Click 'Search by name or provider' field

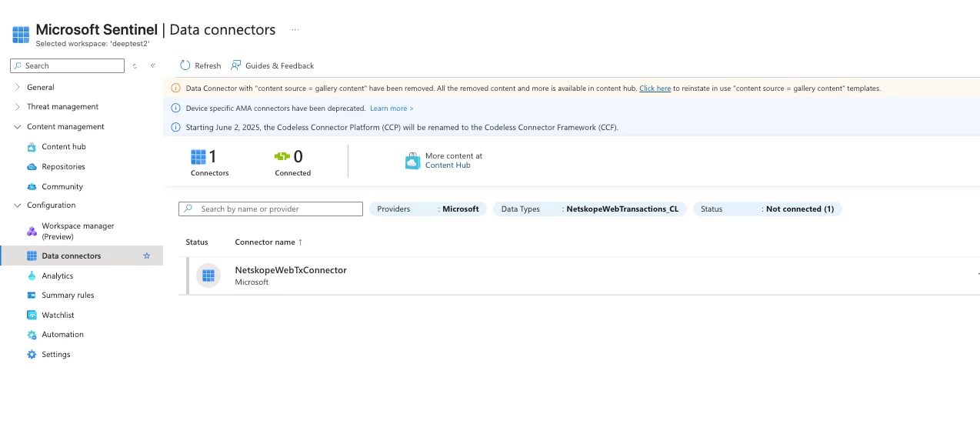coord(270,209)
